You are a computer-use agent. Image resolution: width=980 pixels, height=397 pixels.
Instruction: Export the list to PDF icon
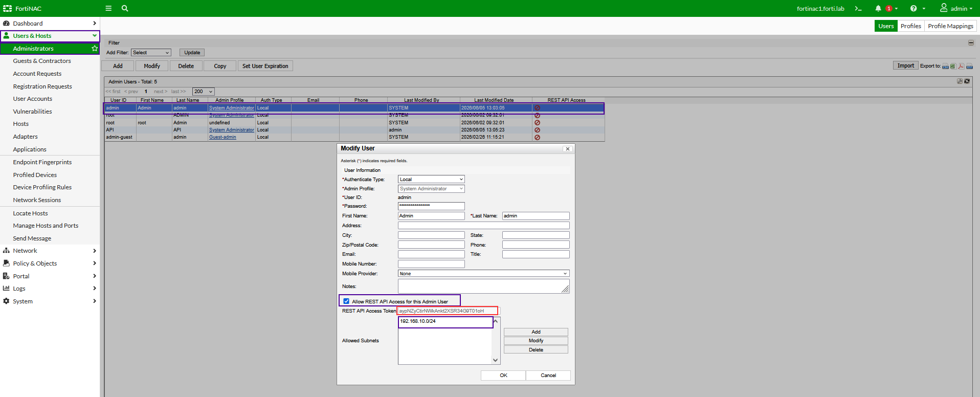click(x=961, y=66)
